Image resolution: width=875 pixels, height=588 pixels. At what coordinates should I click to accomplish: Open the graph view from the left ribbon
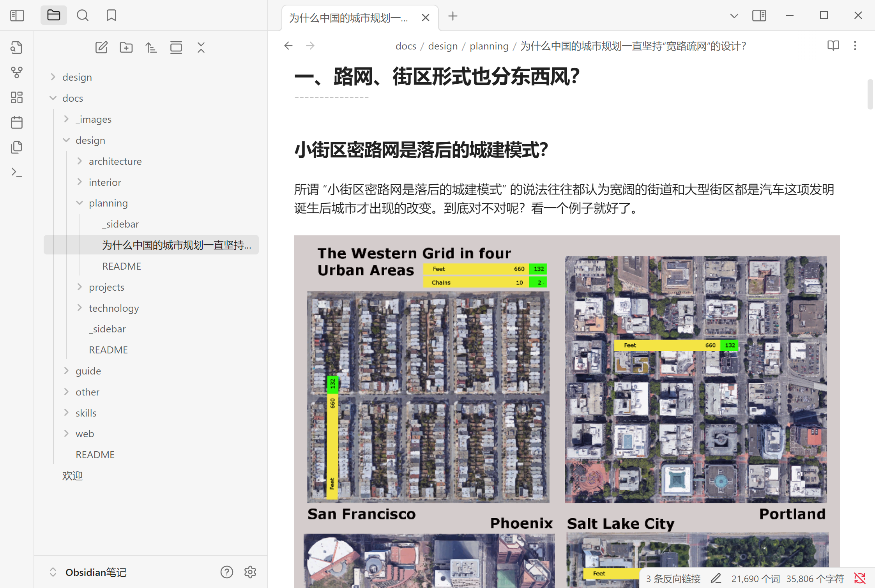tap(16, 72)
